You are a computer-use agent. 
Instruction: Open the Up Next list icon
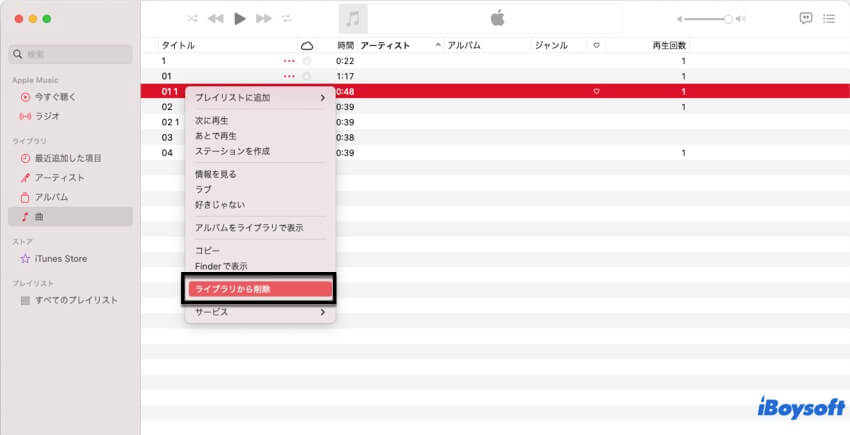pos(829,18)
